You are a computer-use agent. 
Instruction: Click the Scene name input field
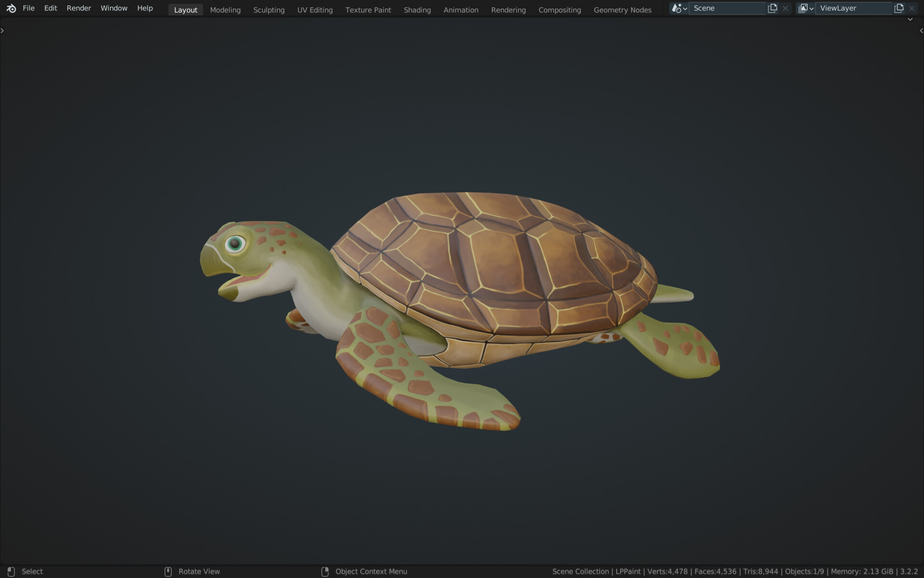click(x=727, y=8)
